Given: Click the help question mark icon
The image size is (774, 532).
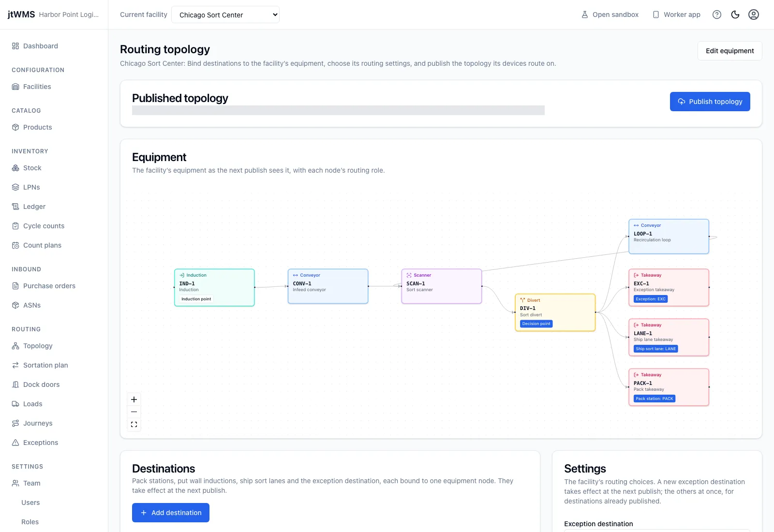Looking at the screenshot, I should point(717,15).
